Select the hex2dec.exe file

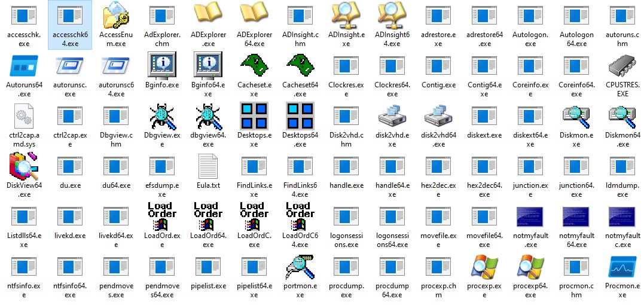click(x=438, y=176)
